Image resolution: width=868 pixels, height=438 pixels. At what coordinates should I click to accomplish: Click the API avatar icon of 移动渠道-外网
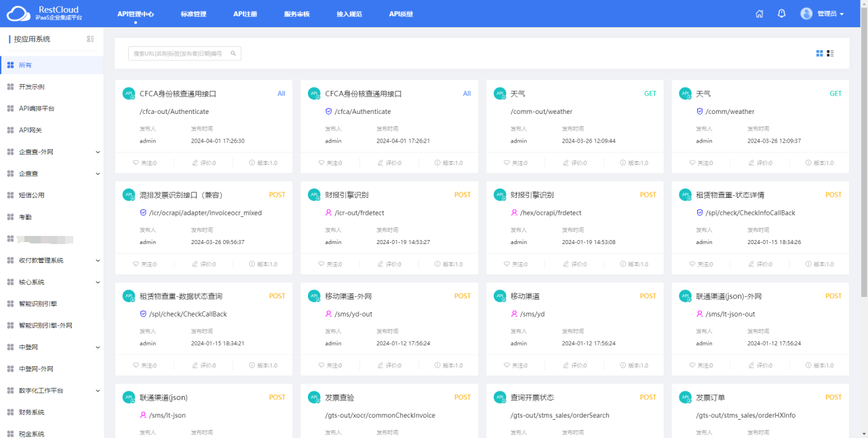pyautogui.click(x=314, y=296)
